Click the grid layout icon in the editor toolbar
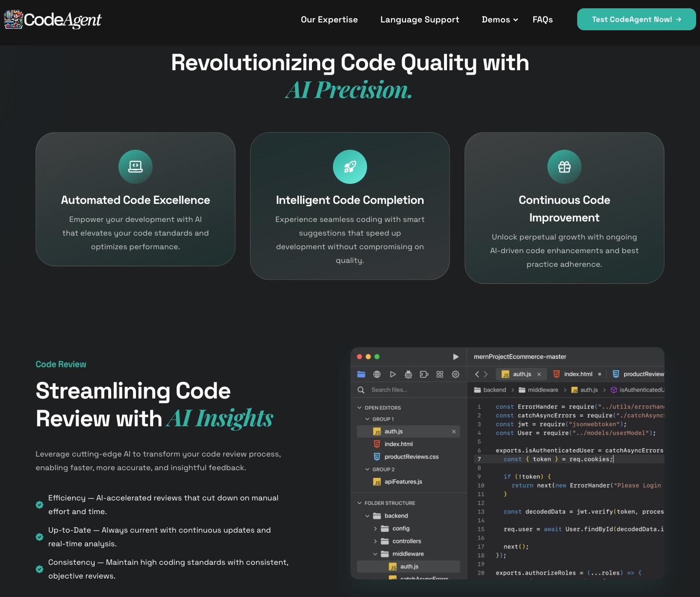 tap(440, 374)
